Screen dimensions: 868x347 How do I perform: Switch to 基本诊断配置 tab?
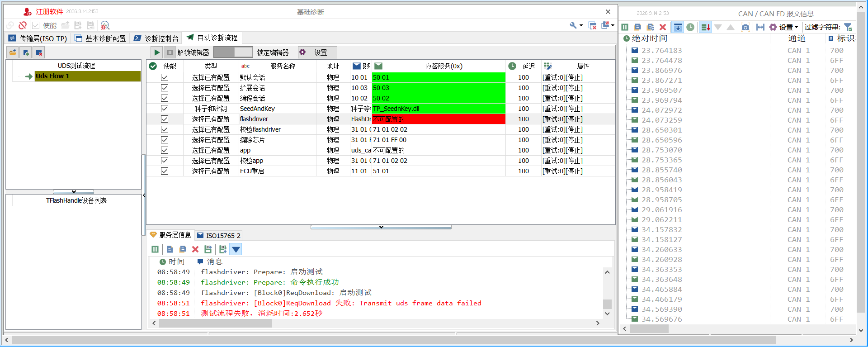[101, 38]
